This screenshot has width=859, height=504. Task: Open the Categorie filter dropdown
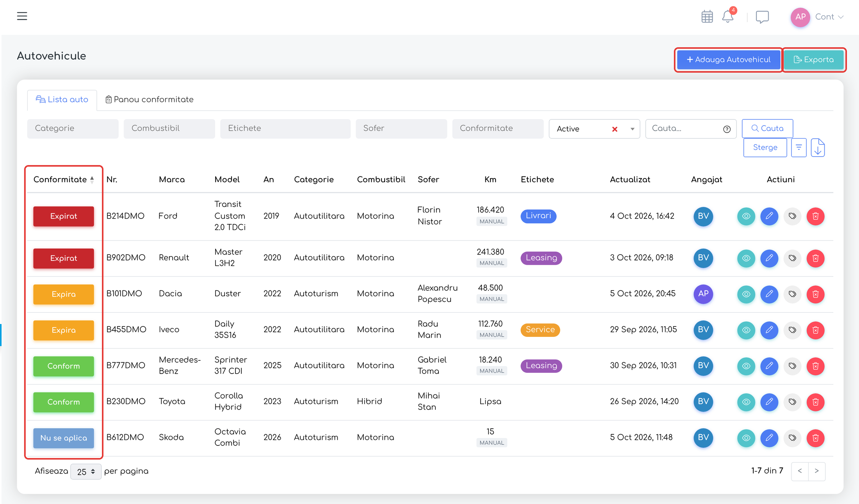[x=73, y=128]
